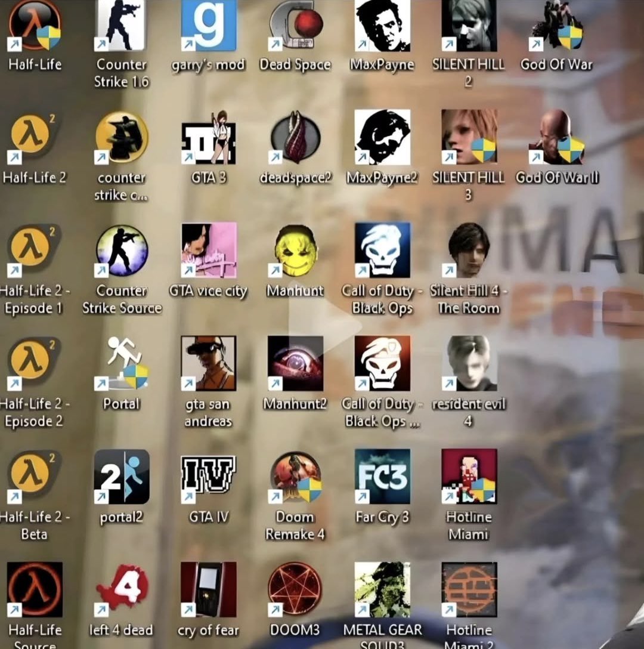Launch the Portal shortcut

click(120, 364)
